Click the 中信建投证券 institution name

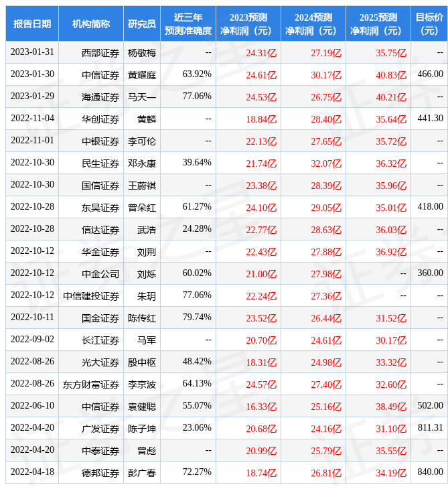point(91,296)
